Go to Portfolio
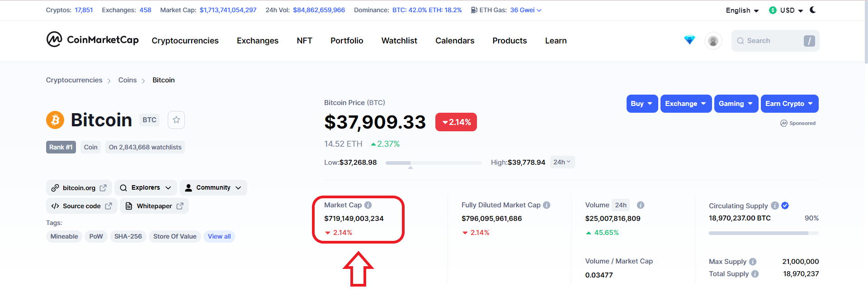 347,41
